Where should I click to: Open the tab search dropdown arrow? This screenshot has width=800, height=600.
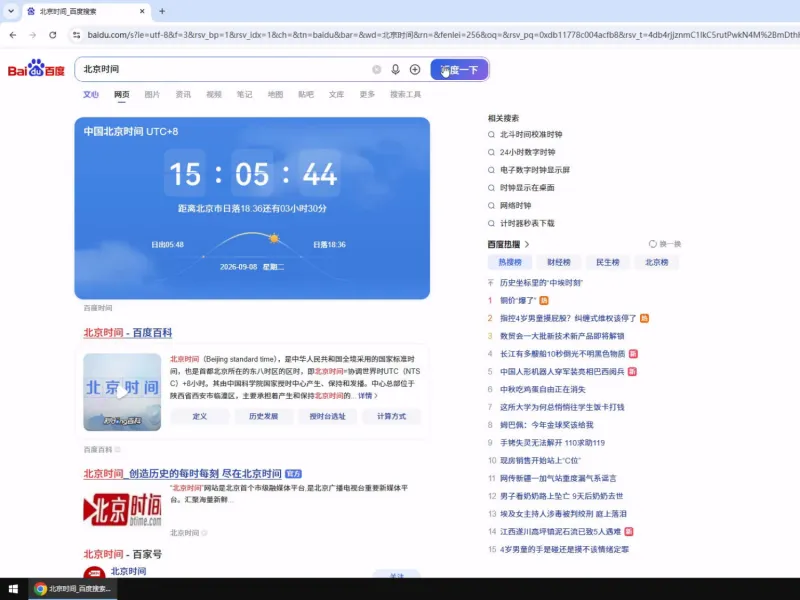11,11
